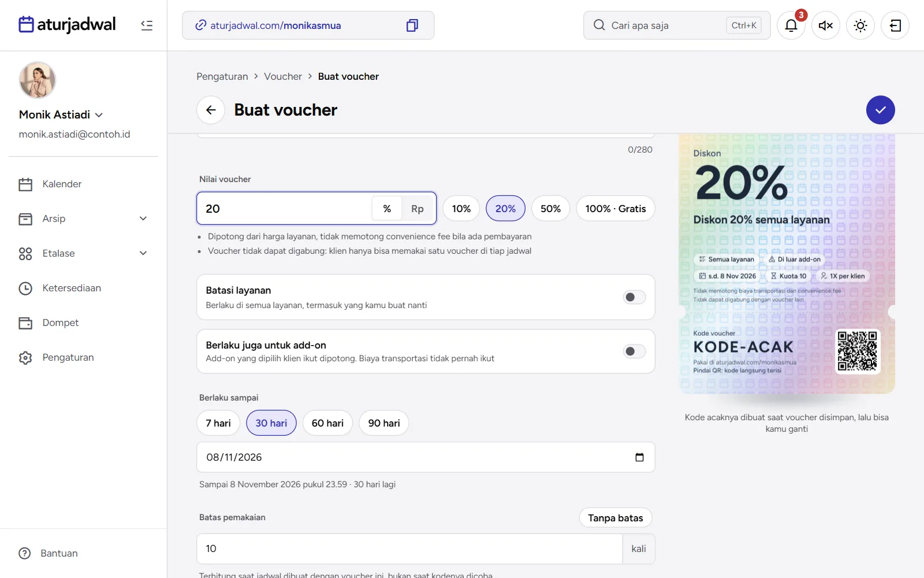Click the Cari apa saja search box
Image resolution: width=924 pixels, height=578 pixels.
[677, 25]
